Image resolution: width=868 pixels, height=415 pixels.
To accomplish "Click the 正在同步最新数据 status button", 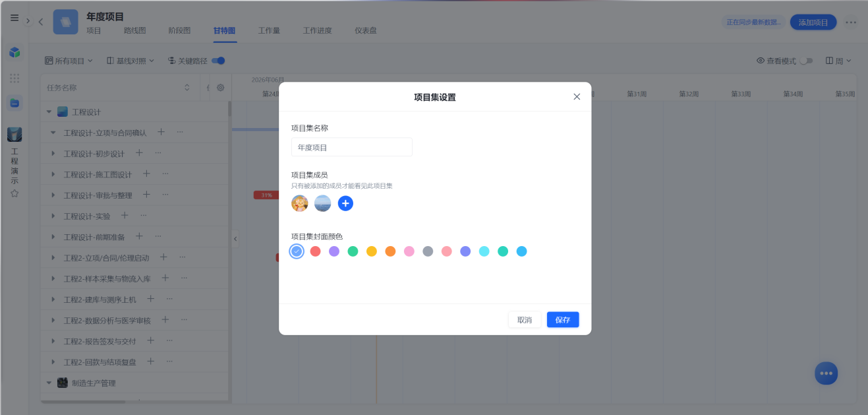I will coord(753,22).
